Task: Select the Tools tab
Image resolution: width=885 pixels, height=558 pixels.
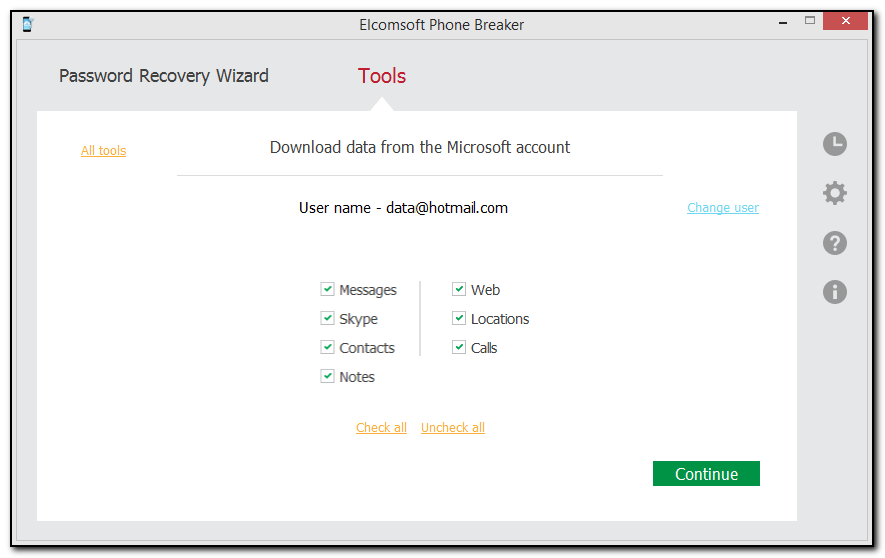Action: (382, 76)
